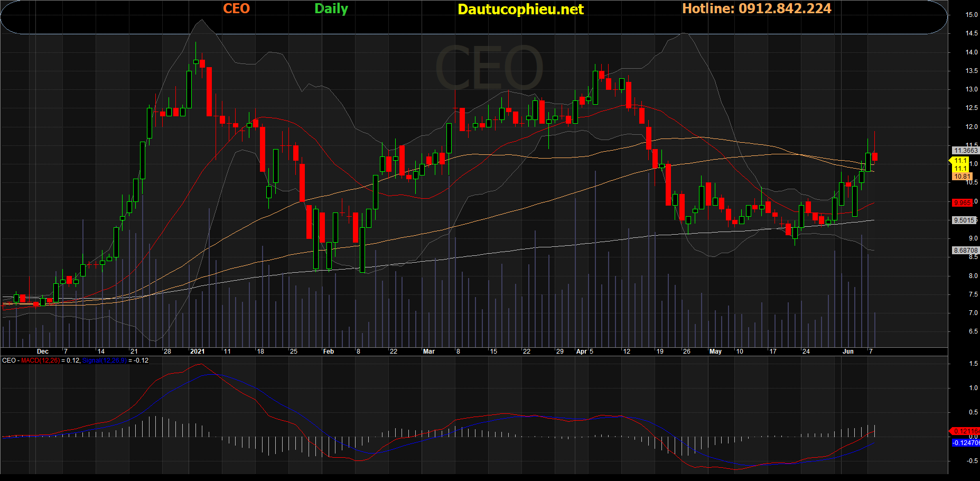Click the red 0.121164 MACD value marker
Screen dimensions: 980x481
[x=965, y=431]
